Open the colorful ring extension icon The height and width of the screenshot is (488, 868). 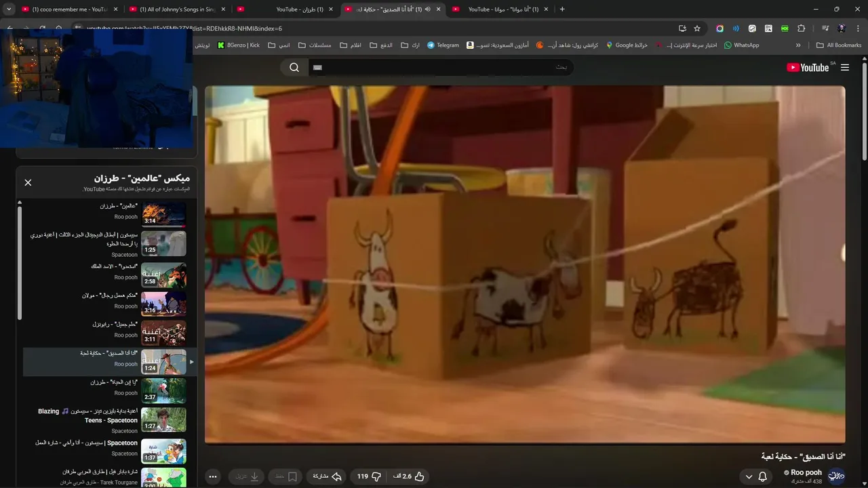pos(719,28)
